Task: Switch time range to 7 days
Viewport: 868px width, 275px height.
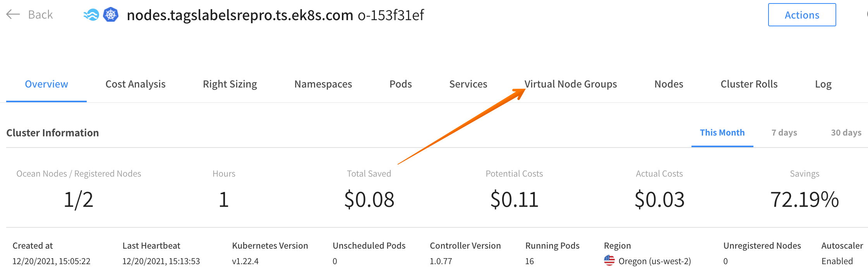Action: [784, 133]
